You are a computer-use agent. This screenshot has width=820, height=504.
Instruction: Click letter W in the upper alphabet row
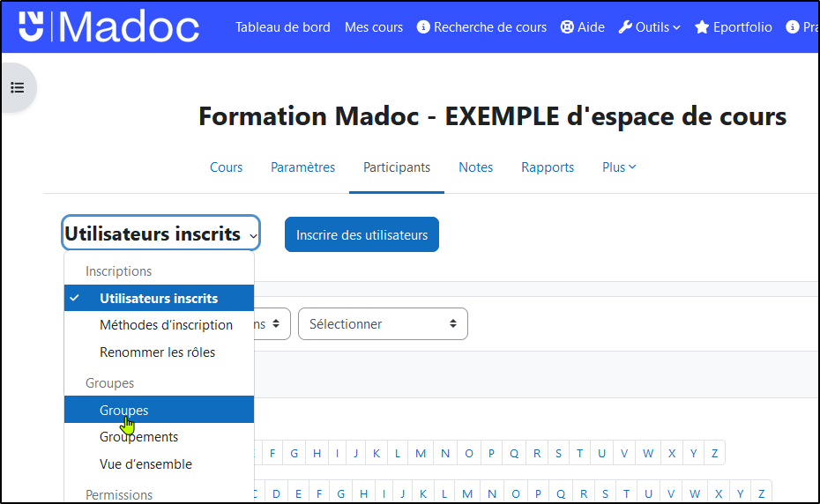648,453
